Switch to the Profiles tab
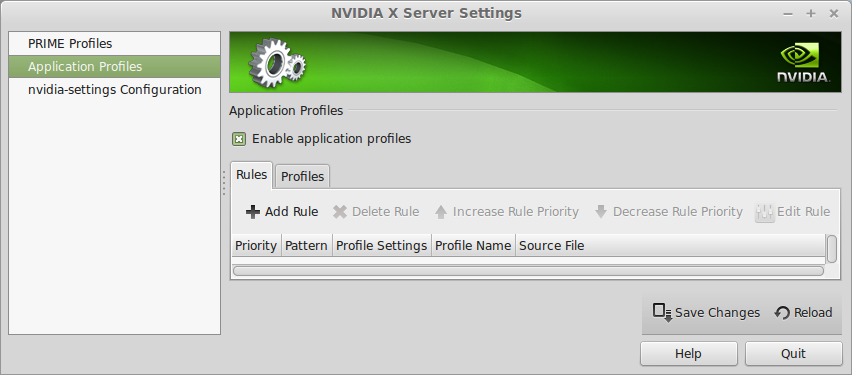 [x=302, y=177]
